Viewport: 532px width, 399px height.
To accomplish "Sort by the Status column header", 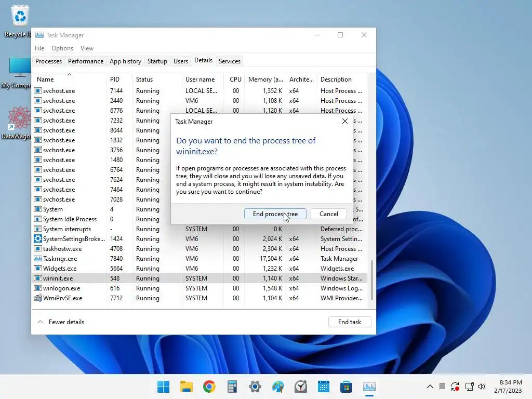I will tap(157, 79).
